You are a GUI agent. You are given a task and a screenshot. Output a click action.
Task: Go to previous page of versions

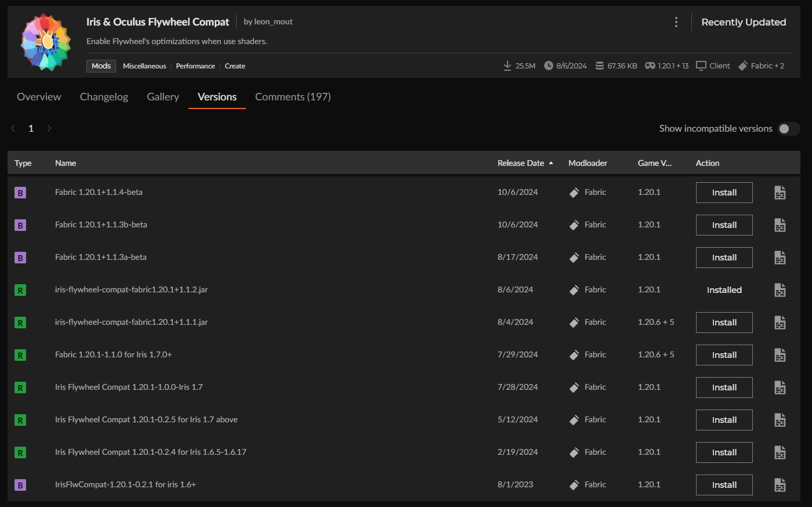click(13, 129)
